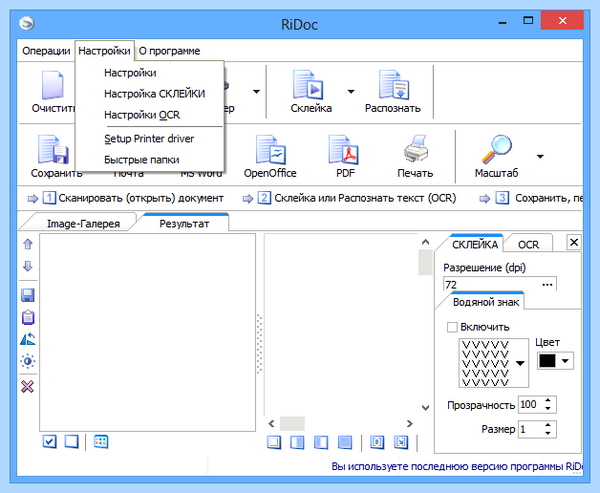The image size is (600, 493).
Task: Click the thumbnail grid view icon
Action: [101, 442]
